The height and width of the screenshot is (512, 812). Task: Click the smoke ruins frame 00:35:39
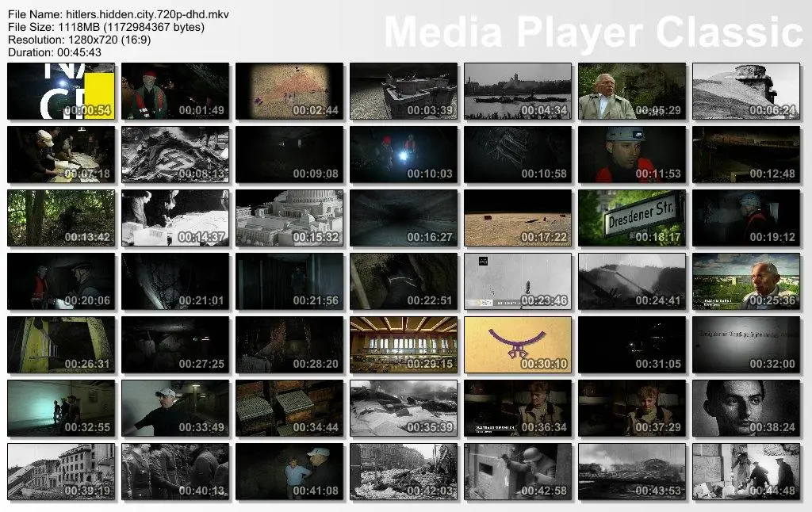click(x=404, y=408)
